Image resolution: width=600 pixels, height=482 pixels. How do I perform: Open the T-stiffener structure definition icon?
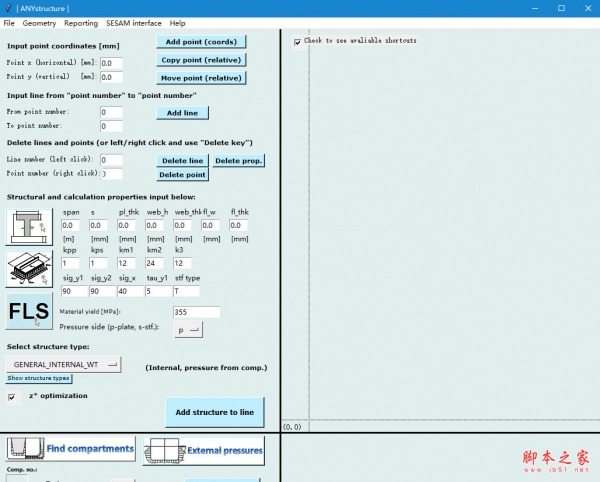coord(29,227)
